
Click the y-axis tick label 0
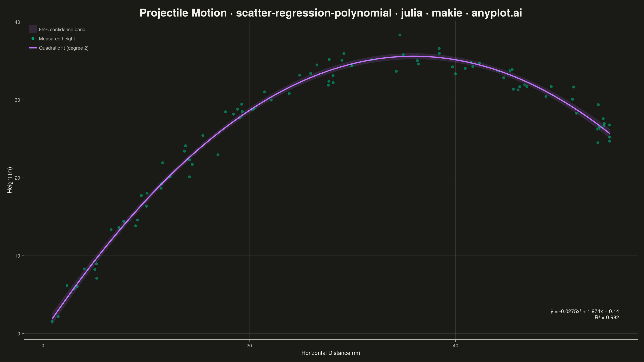[x=19, y=334]
